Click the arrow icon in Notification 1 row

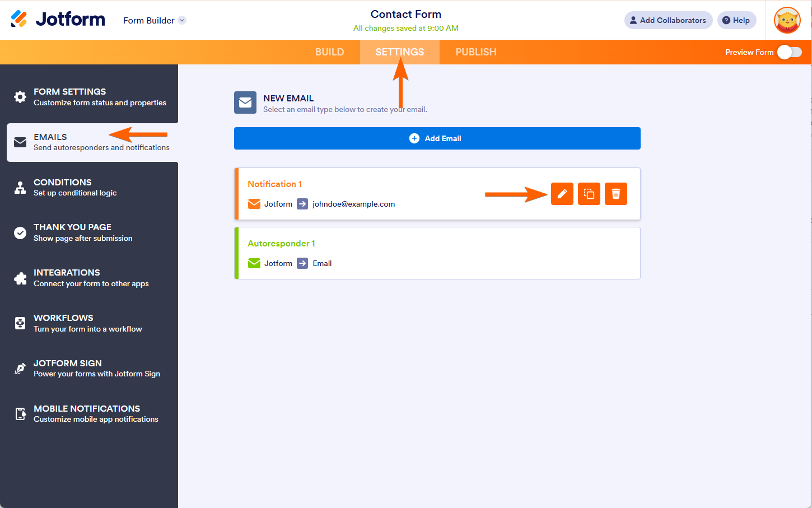pyautogui.click(x=302, y=204)
